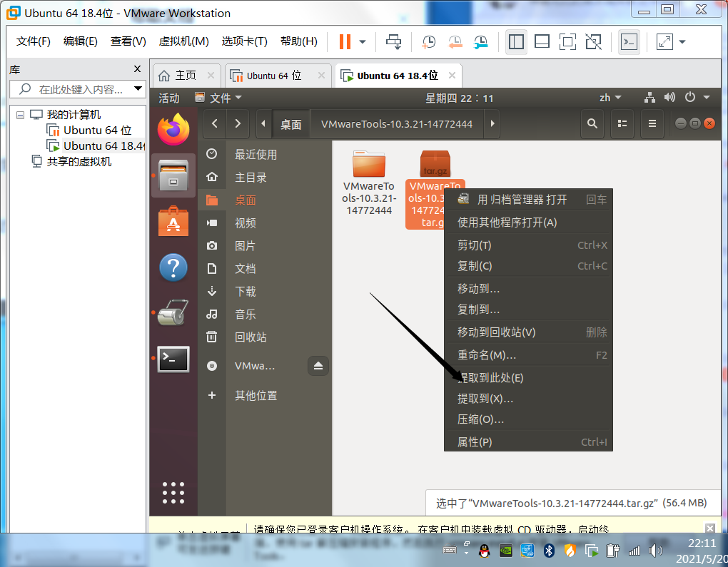Click 活动 in the Ubuntu top bar
The height and width of the screenshot is (567, 728).
click(169, 98)
